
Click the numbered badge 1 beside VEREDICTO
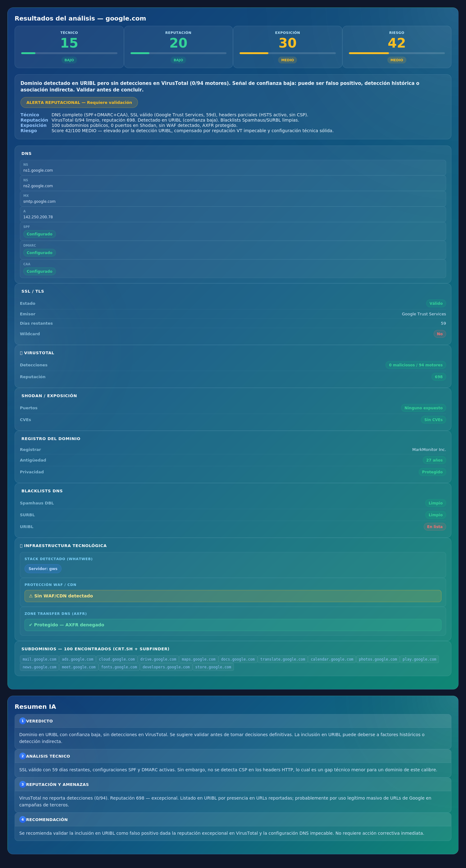click(23, 721)
